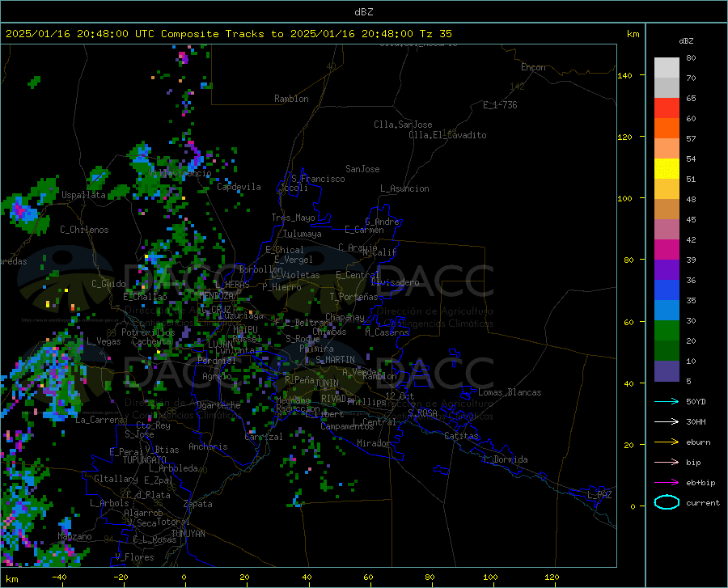728x588 pixels.
Task: Click the L_Asuncion label on the map
Action: click(404, 188)
